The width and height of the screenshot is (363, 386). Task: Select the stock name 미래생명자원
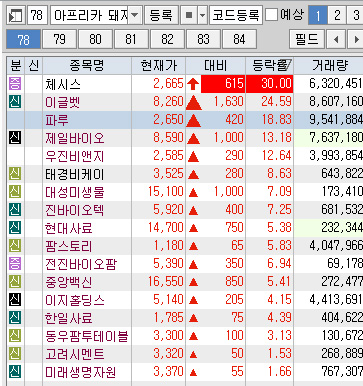coord(81,372)
